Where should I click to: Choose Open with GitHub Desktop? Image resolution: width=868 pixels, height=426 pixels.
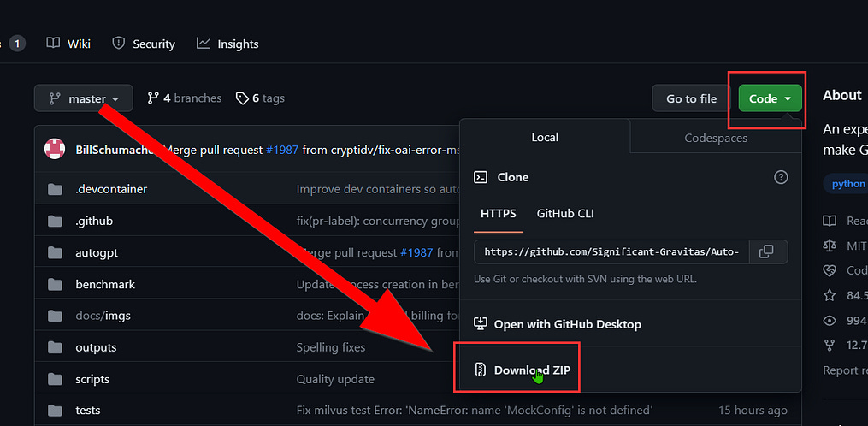pos(559,324)
